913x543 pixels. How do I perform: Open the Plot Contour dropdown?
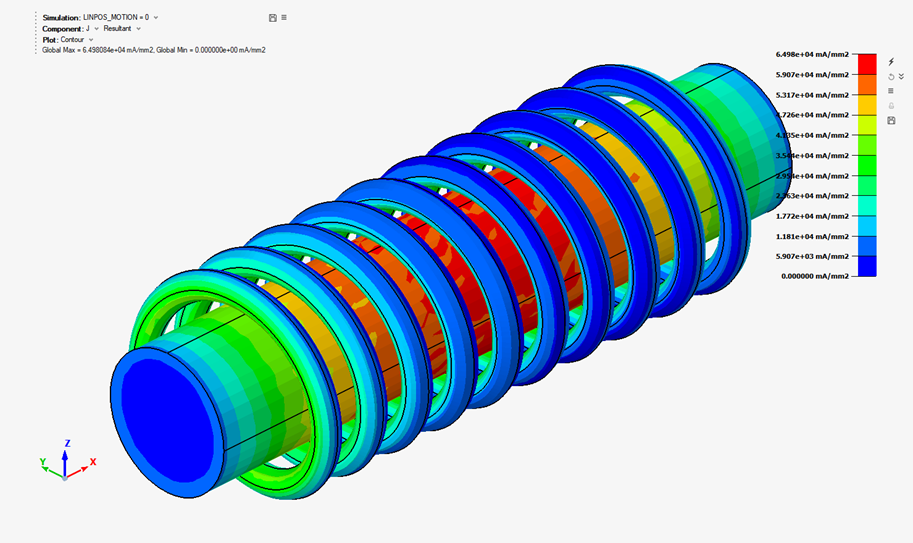pos(76,40)
